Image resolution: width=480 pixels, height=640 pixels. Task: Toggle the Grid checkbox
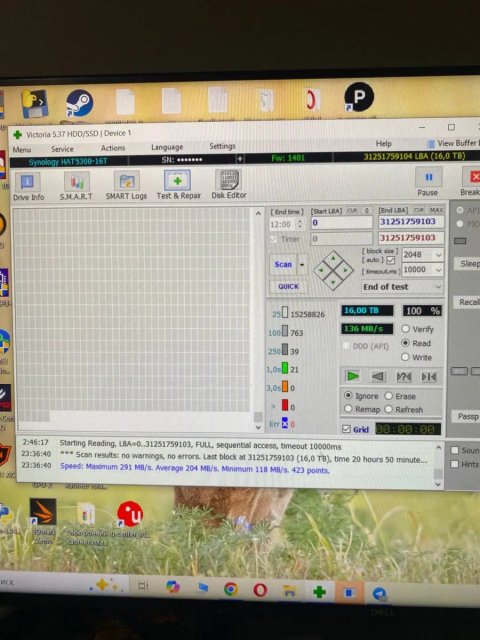tap(347, 429)
